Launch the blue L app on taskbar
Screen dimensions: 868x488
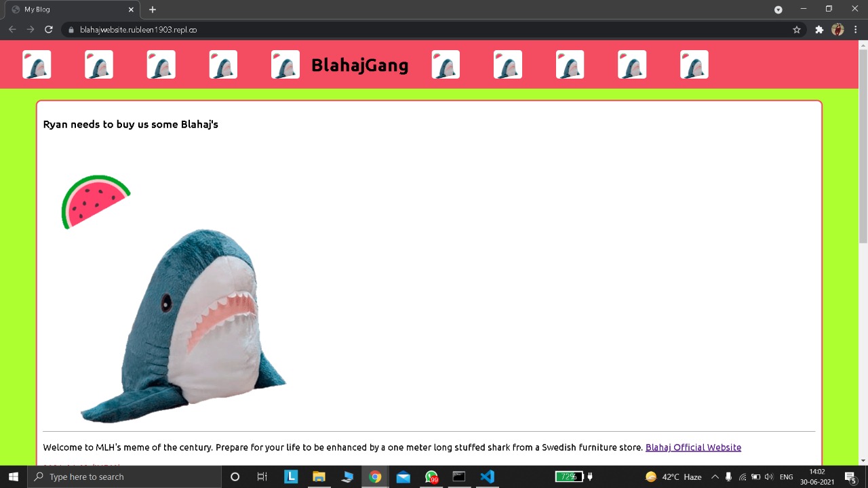coord(291,476)
